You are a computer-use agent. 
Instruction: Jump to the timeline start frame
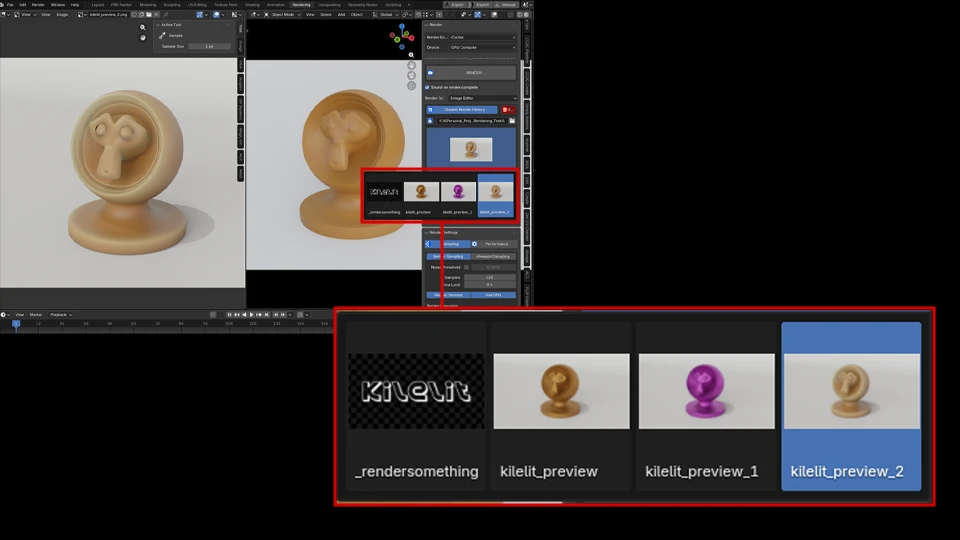pyautogui.click(x=230, y=315)
